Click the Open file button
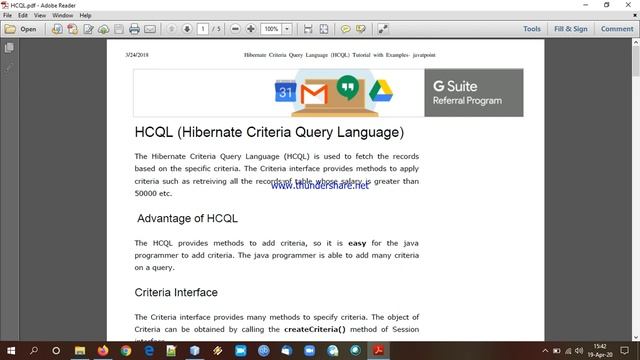The width and height of the screenshot is (640, 360). click(20, 29)
